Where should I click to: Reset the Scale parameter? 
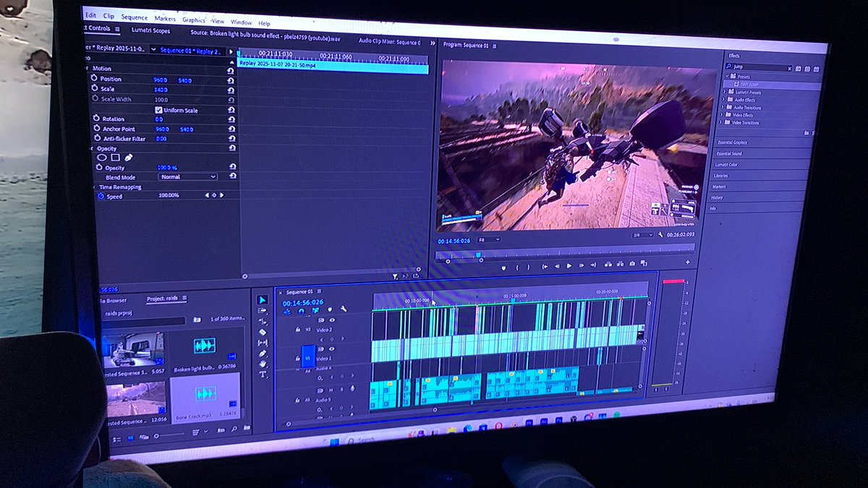[x=231, y=90]
